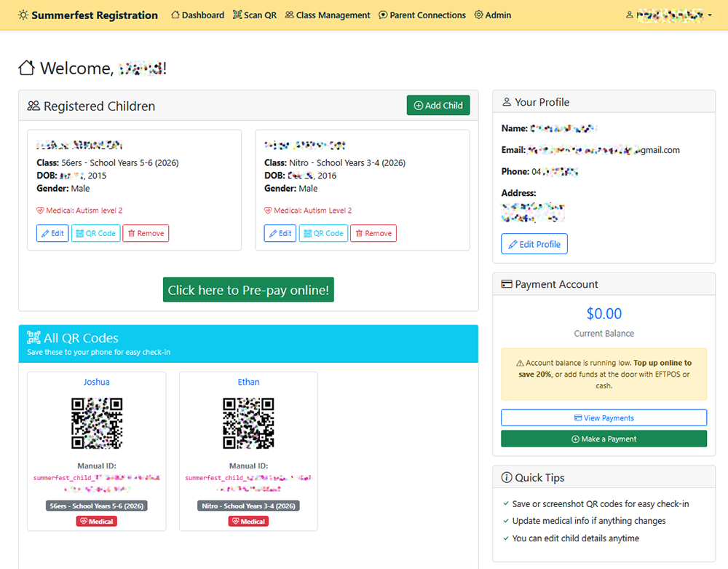Click the $0.00 current balance

[x=604, y=313]
